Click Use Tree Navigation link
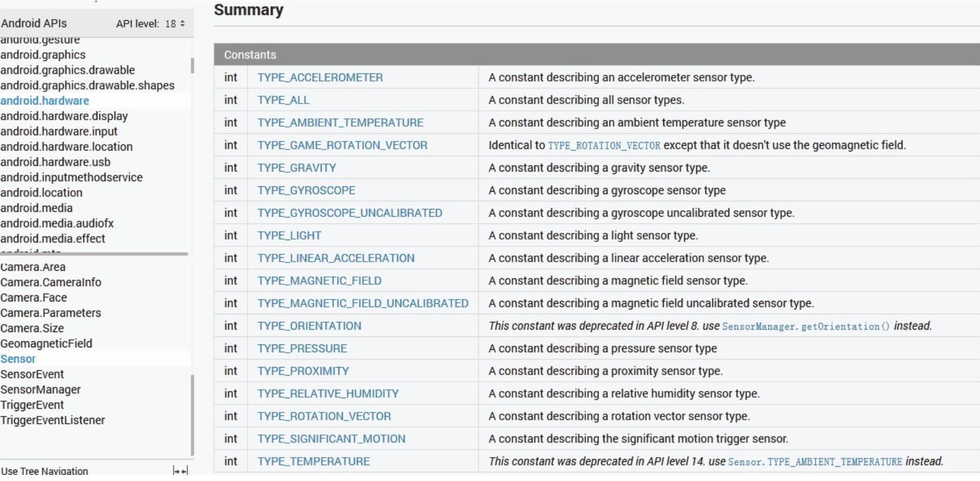 pyautogui.click(x=45, y=471)
